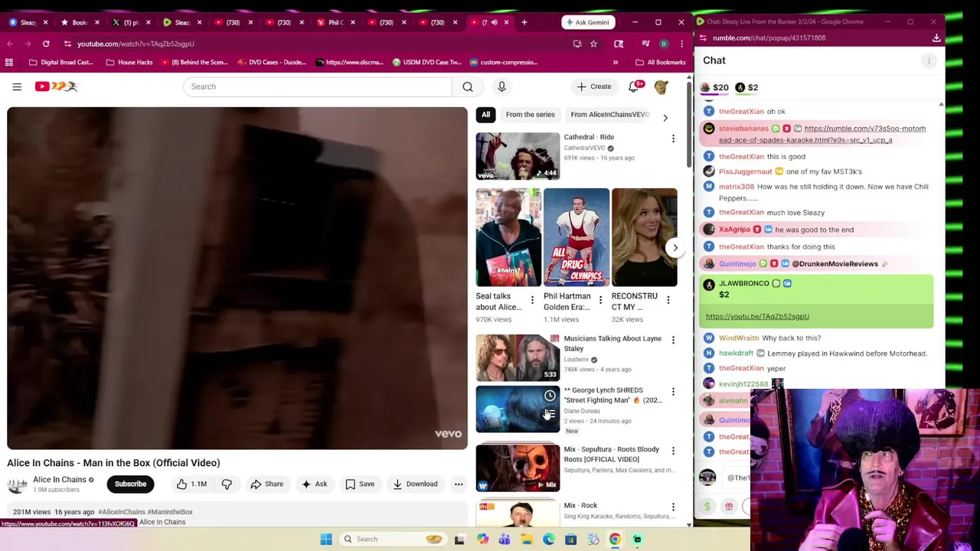Open the Cathedral - Ride video thumbnail

point(518,155)
